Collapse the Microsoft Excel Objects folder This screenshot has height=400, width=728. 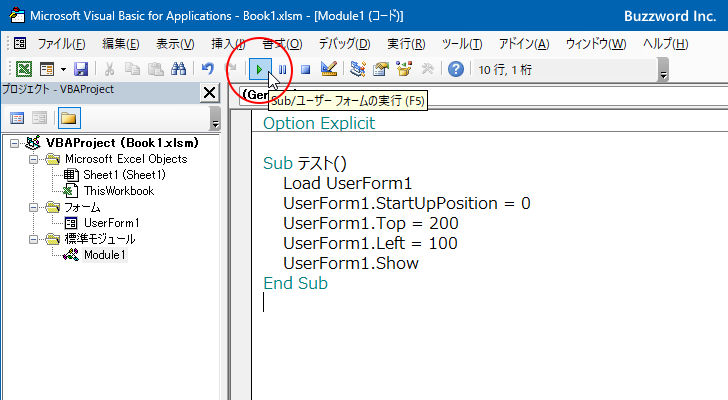coord(33,159)
